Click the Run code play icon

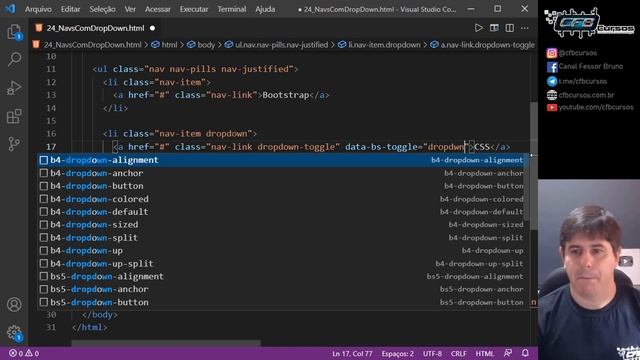tap(478, 28)
